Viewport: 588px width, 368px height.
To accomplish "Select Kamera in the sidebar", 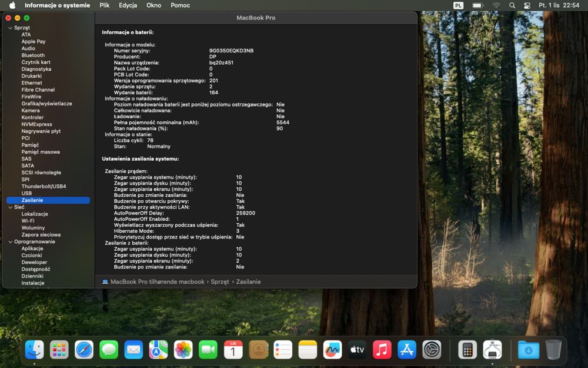I will (x=31, y=111).
